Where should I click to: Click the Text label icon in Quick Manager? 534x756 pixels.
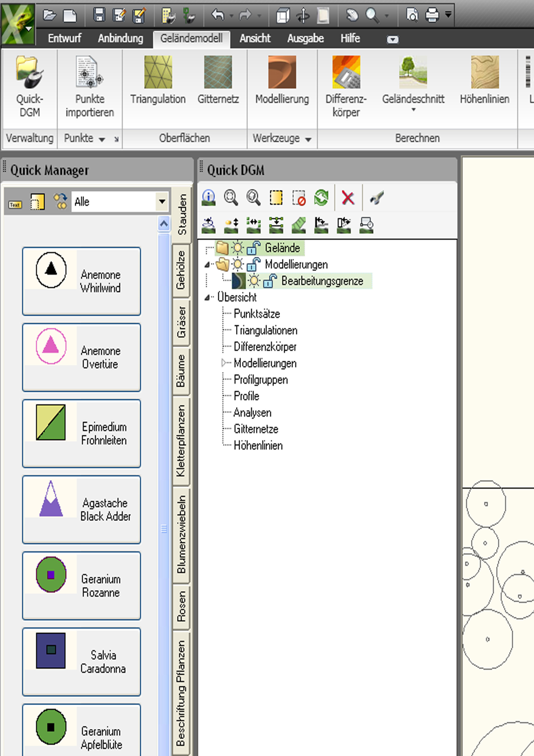[15, 205]
